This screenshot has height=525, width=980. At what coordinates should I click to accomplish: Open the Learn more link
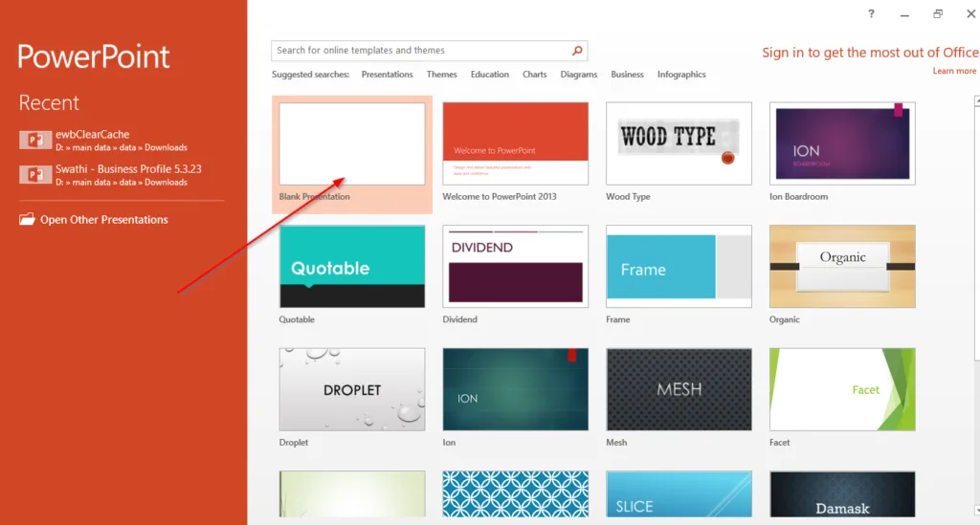coord(954,71)
